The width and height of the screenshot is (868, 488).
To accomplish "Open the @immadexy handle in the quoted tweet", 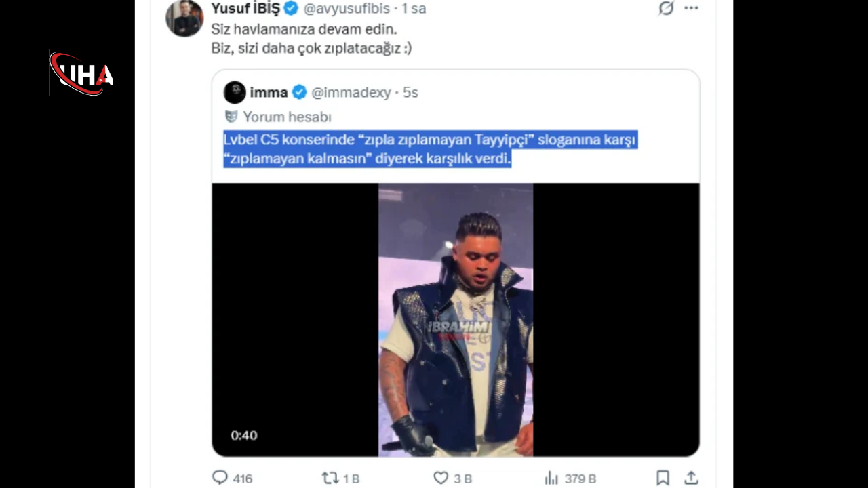I will tap(351, 93).
